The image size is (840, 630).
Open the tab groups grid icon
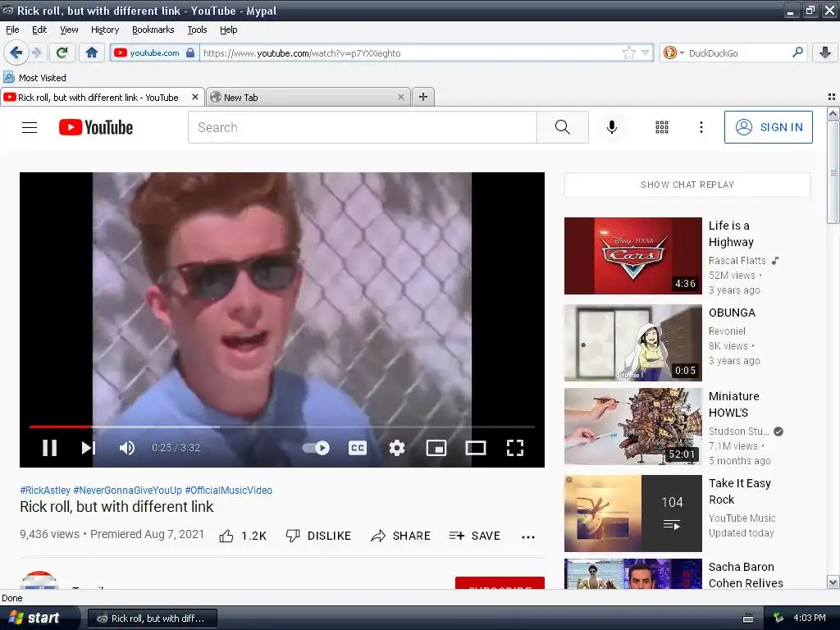tap(832, 97)
